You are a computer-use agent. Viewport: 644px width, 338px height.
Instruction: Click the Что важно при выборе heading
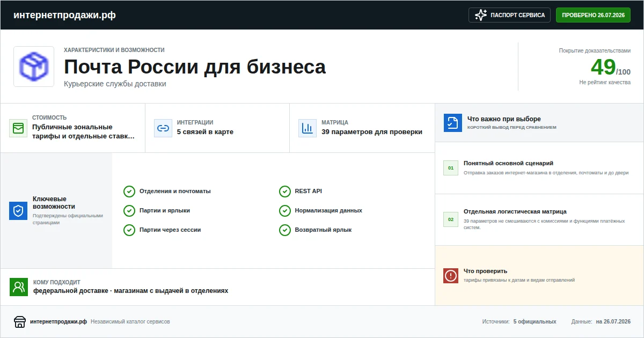pyautogui.click(x=504, y=119)
